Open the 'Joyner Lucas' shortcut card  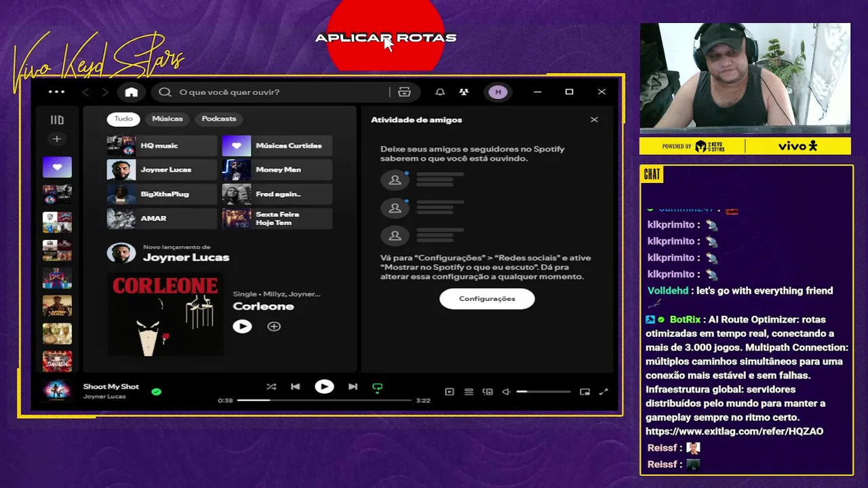(x=161, y=169)
